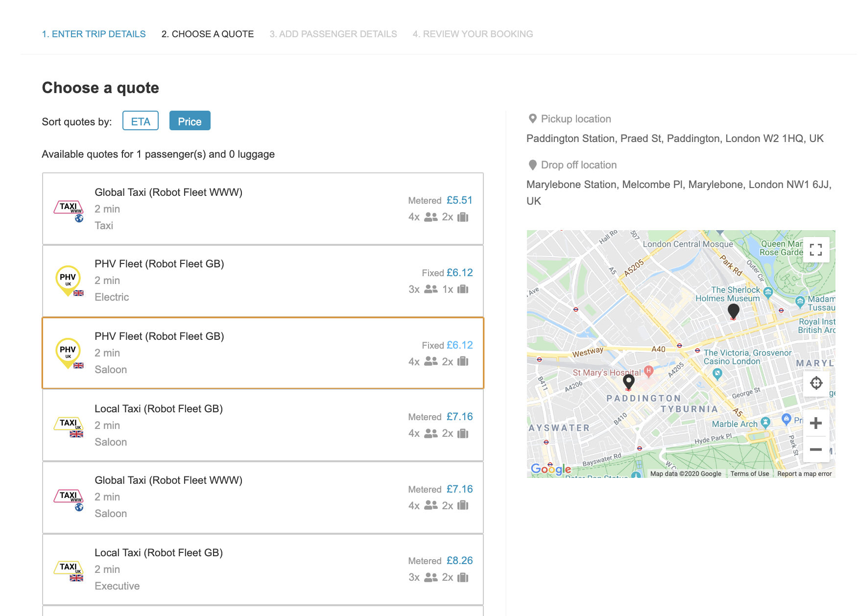Click passenger icon on the £5.51 Taxi quote
The height and width of the screenshot is (616, 858).
(x=431, y=217)
